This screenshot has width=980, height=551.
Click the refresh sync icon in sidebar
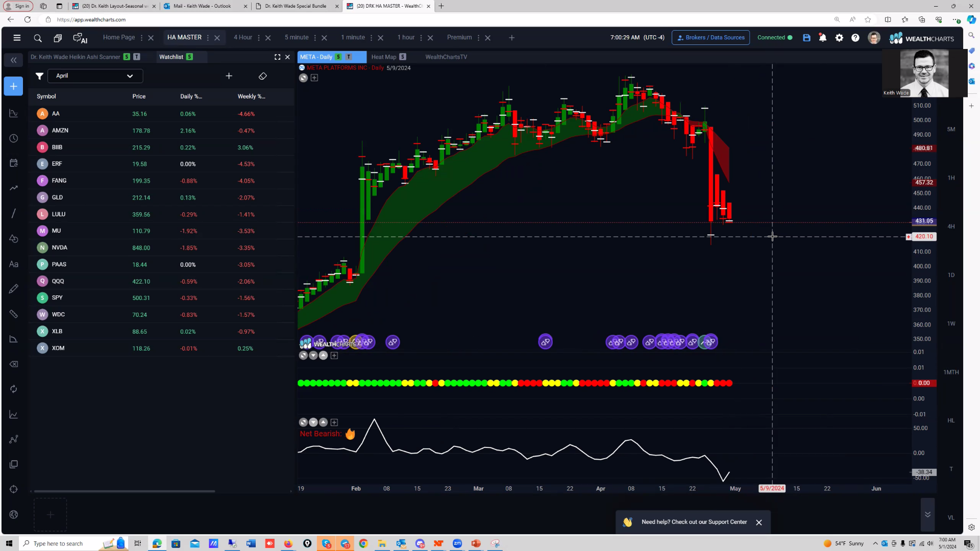tap(14, 389)
